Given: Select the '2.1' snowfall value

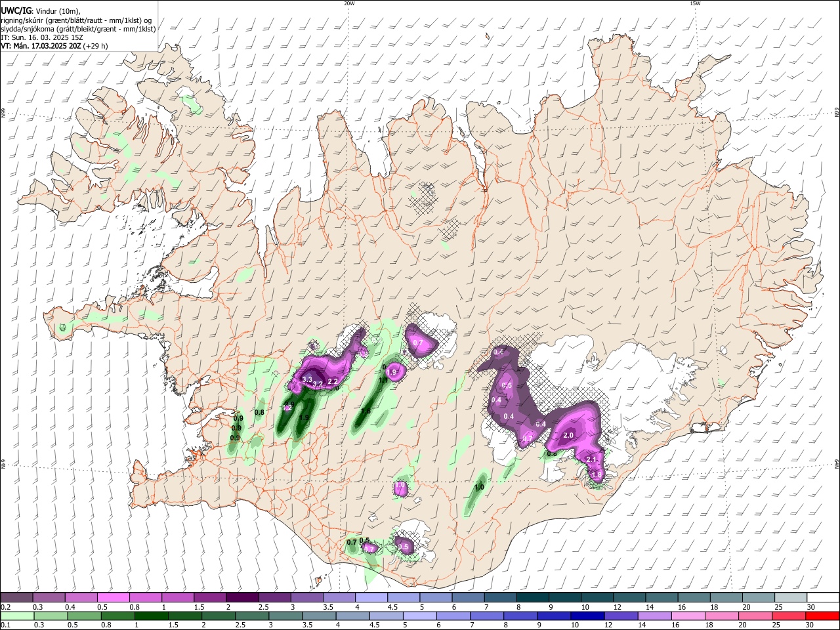Looking at the screenshot, I should point(591,459).
